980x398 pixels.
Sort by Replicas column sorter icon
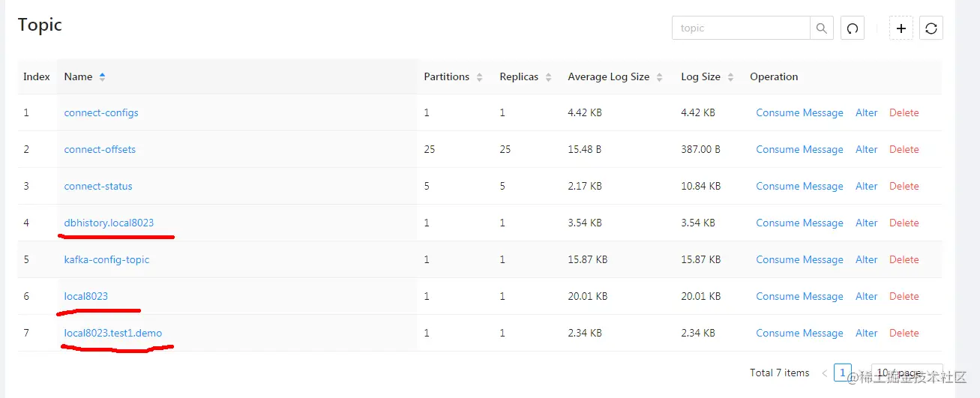click(548, 76)
